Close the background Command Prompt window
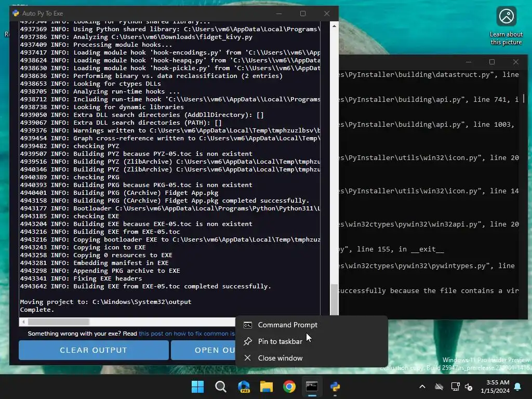The image size is (532, 399). 516,62
